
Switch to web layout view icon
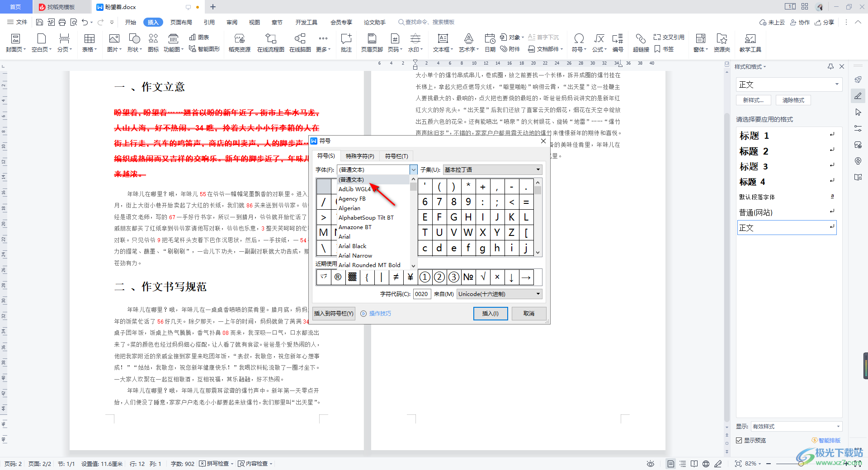pos(706,464)
